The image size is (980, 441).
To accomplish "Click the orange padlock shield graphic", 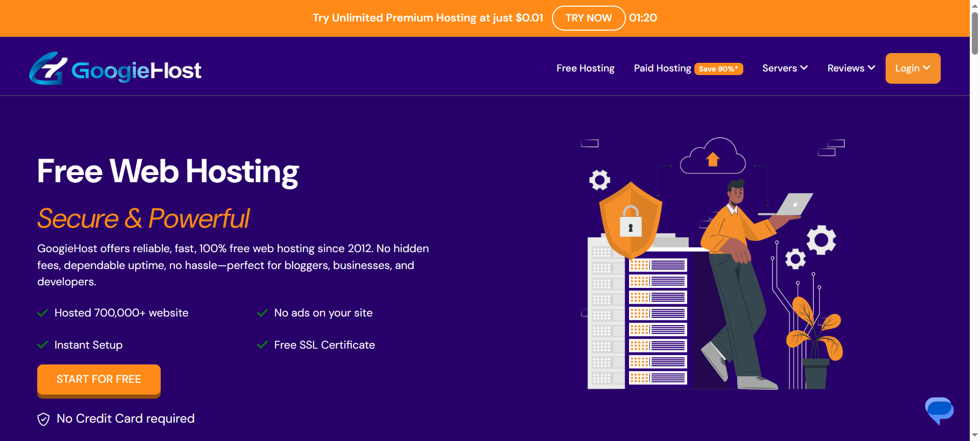I will tap(631, 220).
